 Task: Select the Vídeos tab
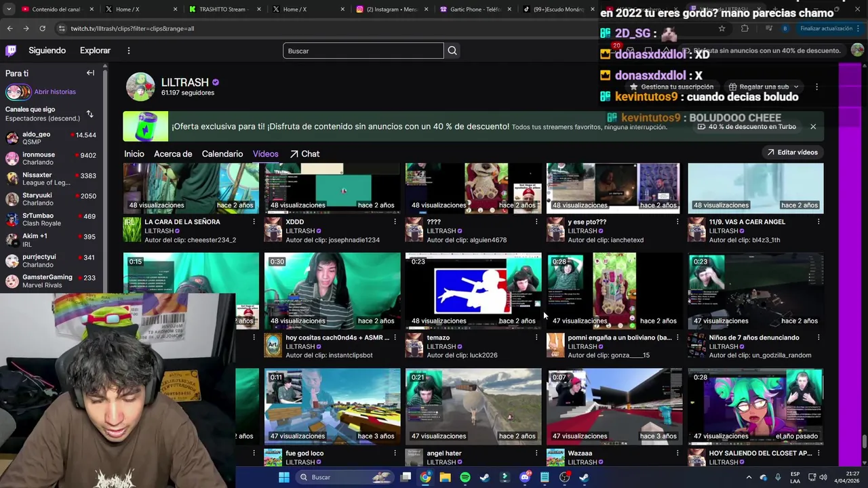pyautogui.click(x=266, y=154)
